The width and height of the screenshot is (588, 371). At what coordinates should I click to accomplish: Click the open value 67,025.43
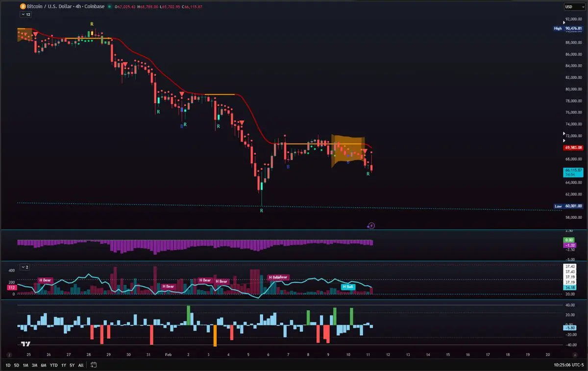126,7
